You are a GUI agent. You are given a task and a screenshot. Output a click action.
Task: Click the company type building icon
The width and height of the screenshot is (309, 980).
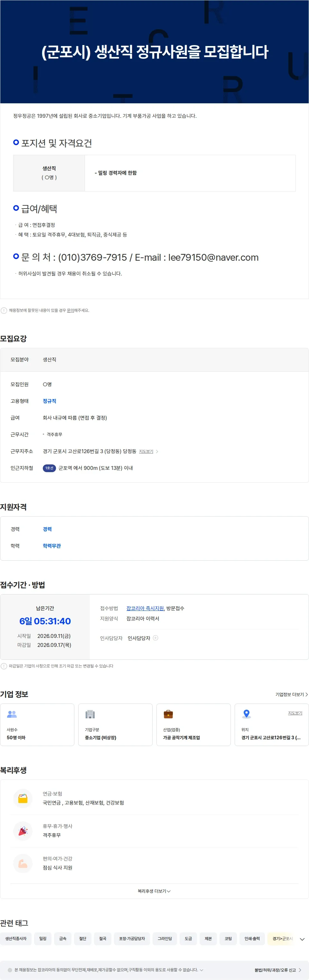90,714
